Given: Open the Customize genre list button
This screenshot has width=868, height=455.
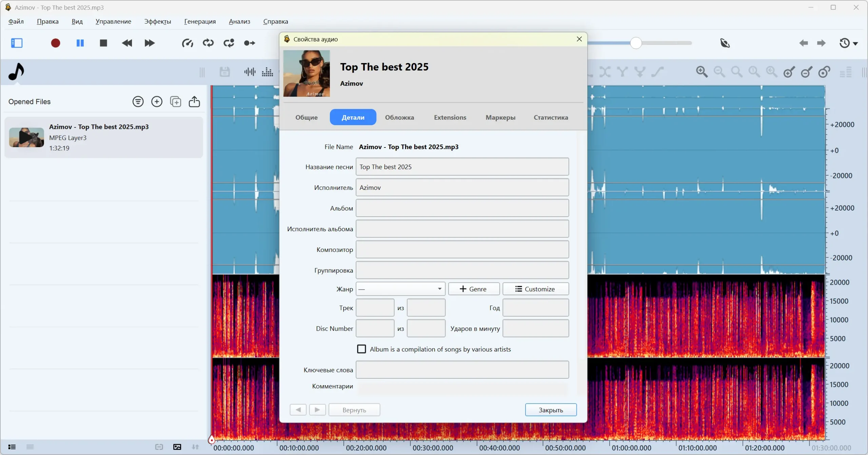Looking at the screenshot, I should [x=535, y=289].
